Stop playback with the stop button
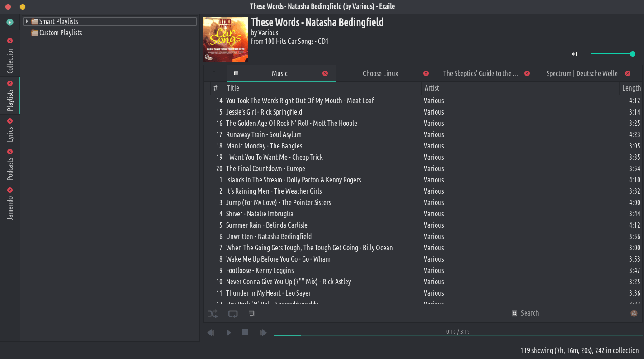Viewport: 644px width, 359px height. coord(245,333)
